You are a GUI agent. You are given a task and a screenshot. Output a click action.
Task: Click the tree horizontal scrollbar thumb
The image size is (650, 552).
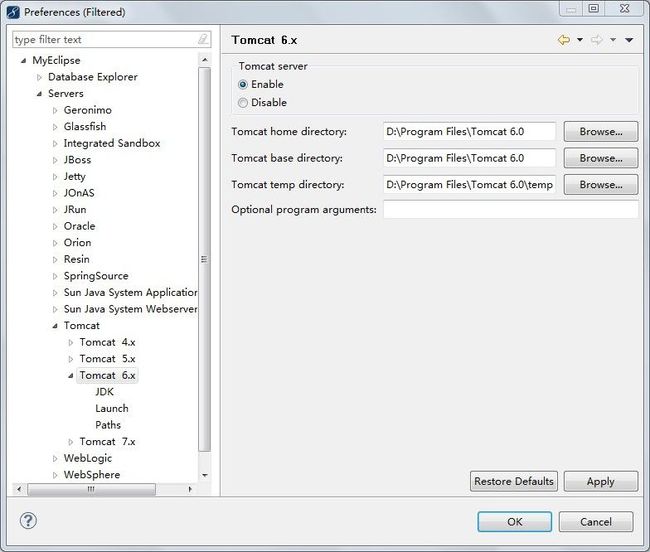[91, 489]
